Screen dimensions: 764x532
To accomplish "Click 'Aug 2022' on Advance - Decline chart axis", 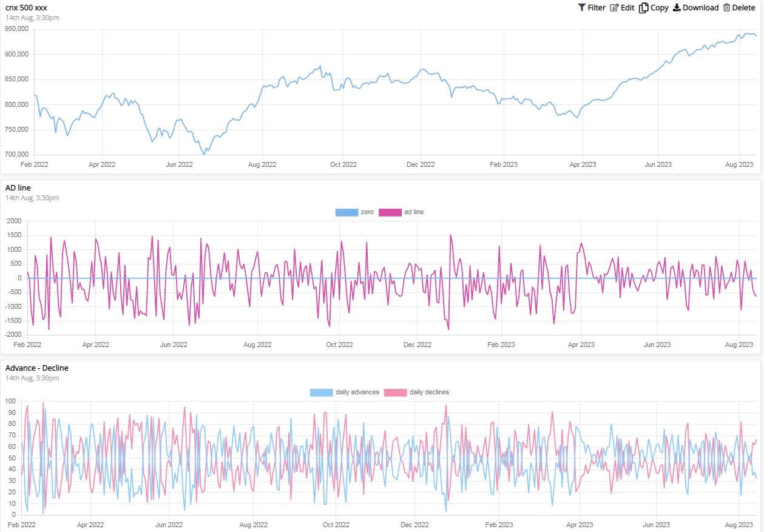I will 254,525.
